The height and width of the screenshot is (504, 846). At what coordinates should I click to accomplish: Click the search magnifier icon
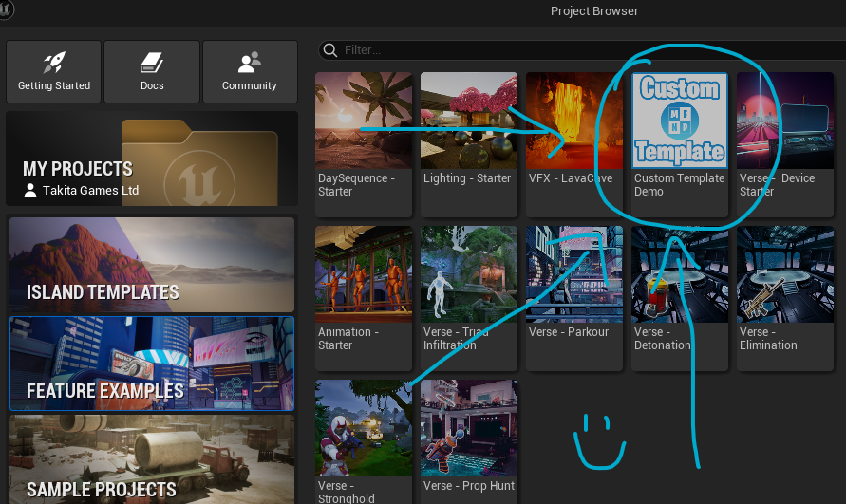click(330, 50)
